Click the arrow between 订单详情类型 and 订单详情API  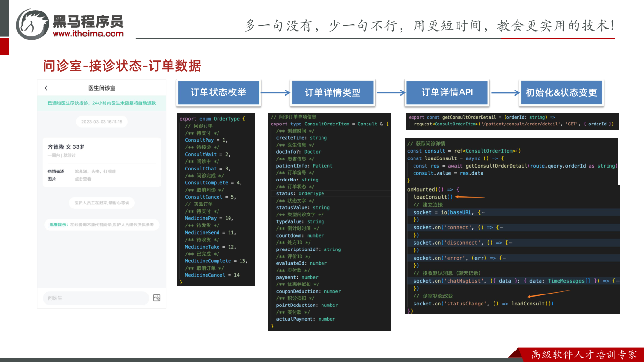click(x=391, y=93)
